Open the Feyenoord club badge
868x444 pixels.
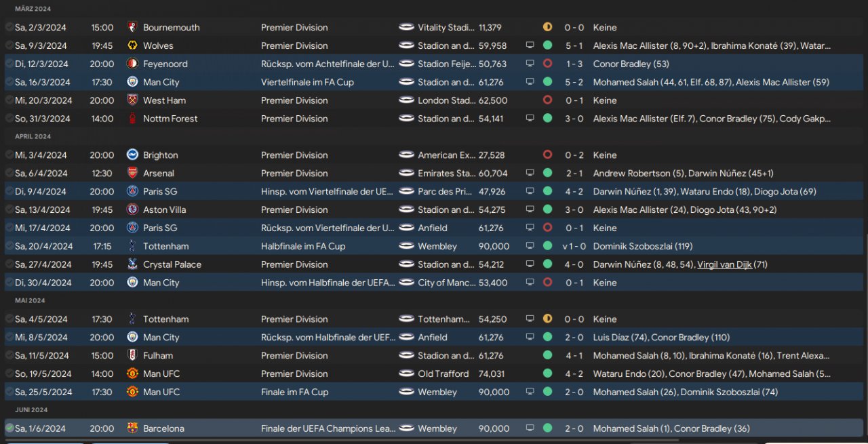click(x=132, y=64)
